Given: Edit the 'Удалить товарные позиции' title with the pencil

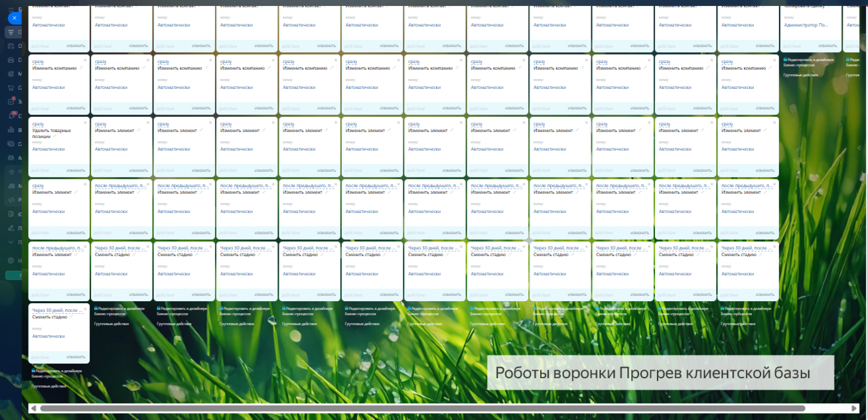Looking at the screenshot, I should 54,136.
